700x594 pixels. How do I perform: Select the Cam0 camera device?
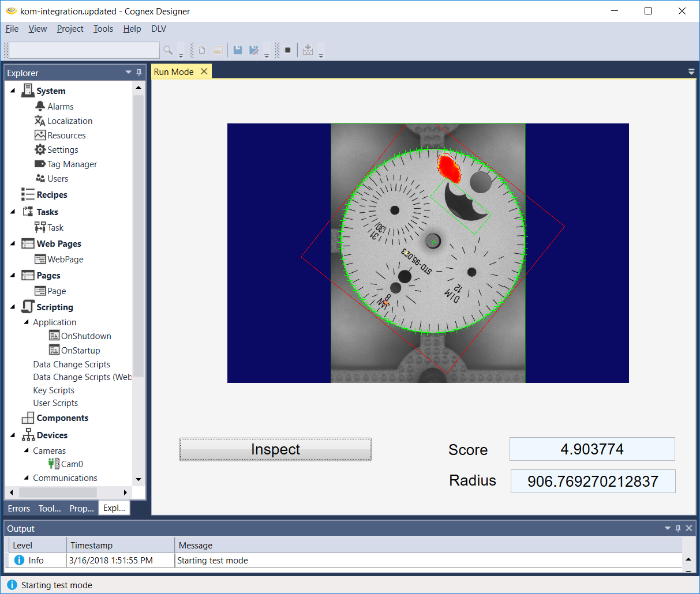72,464
